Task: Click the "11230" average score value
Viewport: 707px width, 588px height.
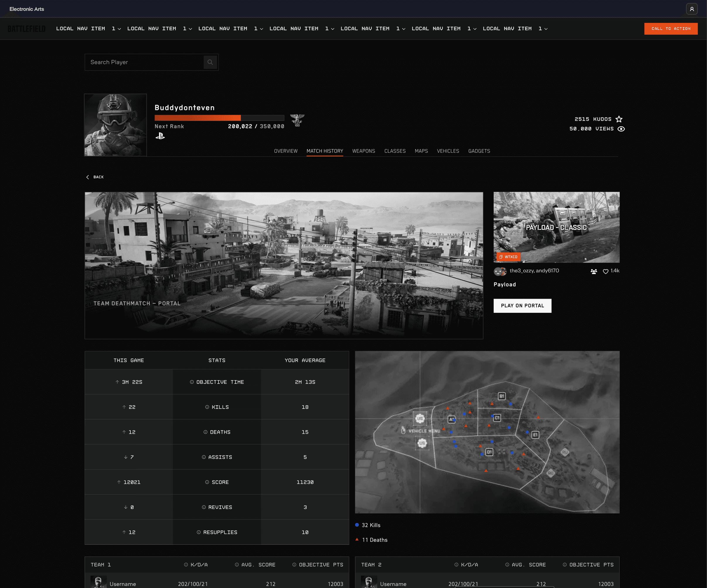Action: (x=305, y=482)
